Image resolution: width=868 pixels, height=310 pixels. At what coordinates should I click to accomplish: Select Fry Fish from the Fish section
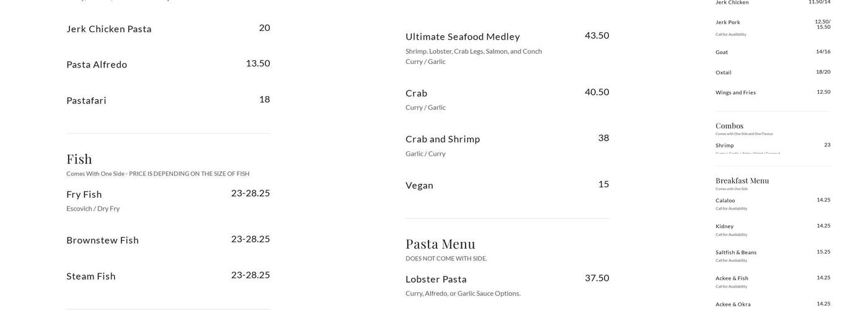tap(84, 194)
